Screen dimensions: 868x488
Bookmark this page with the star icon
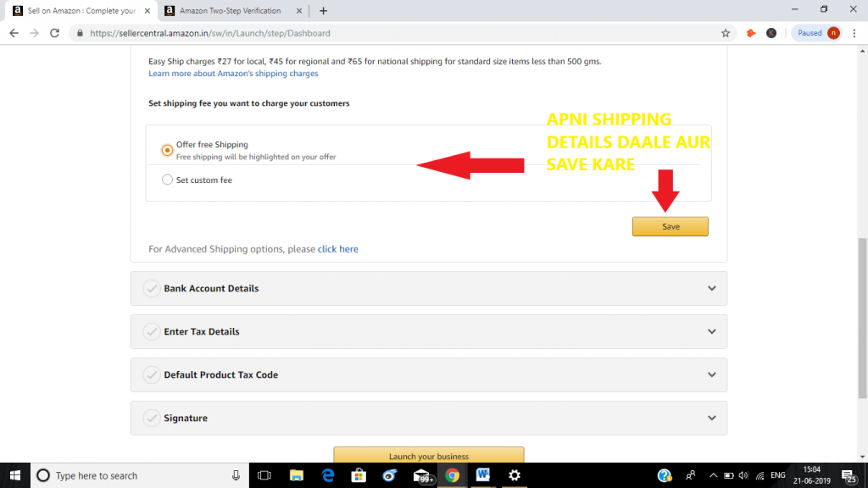pyautogui.click(x=726, y=33)
